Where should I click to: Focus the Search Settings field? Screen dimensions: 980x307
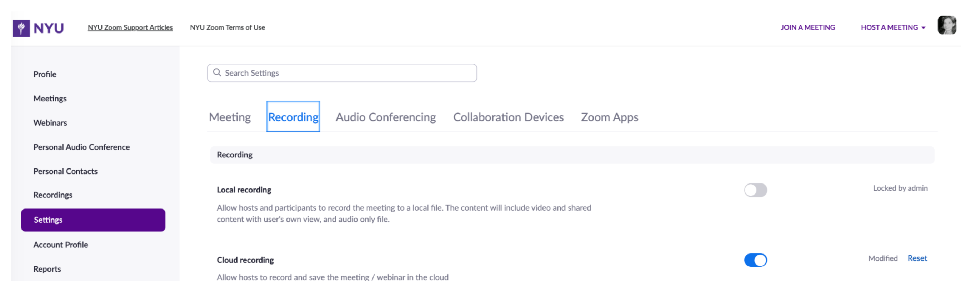click(346, 73)
